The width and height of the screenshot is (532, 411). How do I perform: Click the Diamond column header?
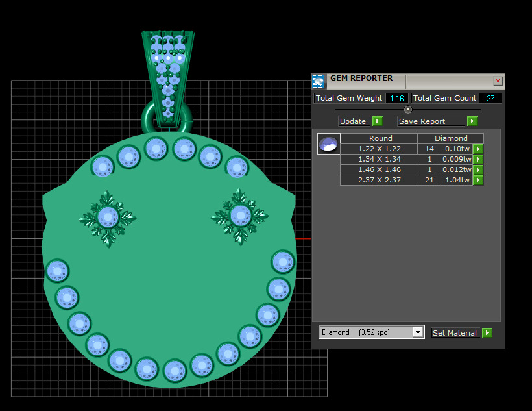(x=451, y=138)
